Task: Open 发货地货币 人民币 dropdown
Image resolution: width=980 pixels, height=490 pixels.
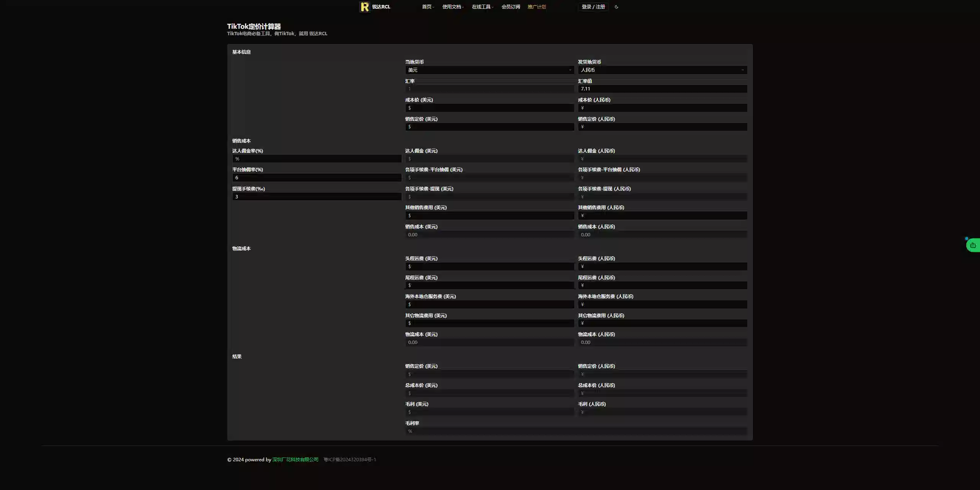Action: pyautogui.click(x=662, y=70)
